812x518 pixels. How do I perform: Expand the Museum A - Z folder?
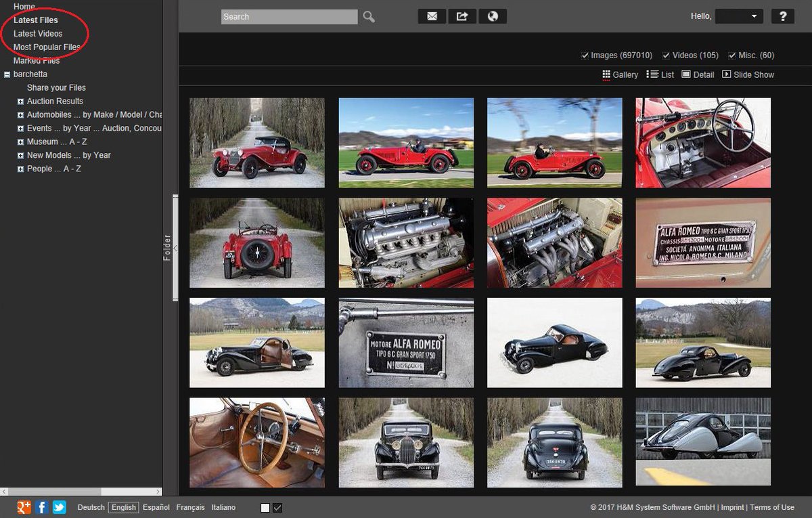point(20,142)
